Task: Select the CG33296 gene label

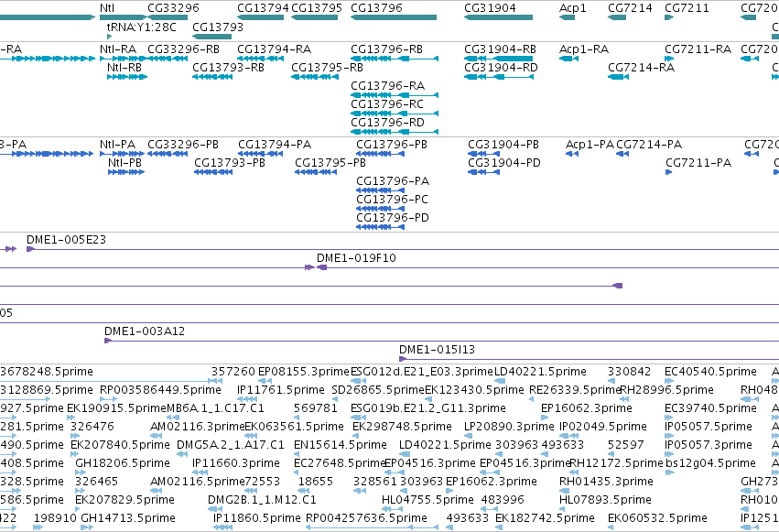Action: coord(173,8)
